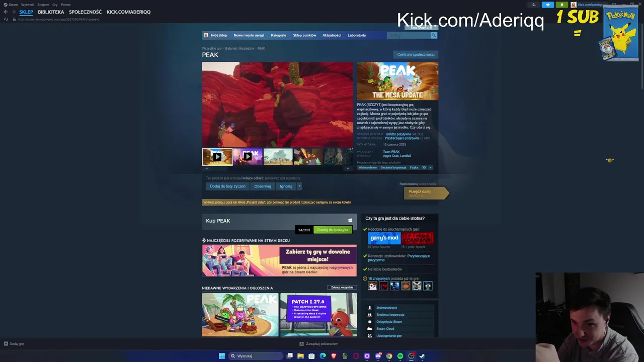Open Laboratoria in store nav

[357, 35]
